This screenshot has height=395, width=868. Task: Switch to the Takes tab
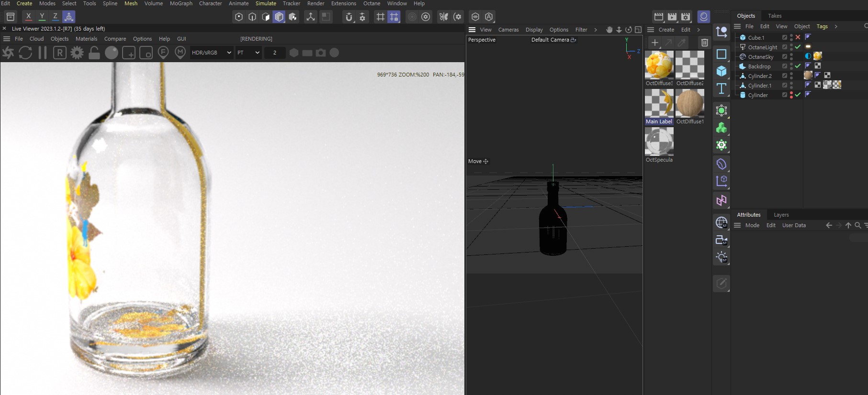pos(775,16)
